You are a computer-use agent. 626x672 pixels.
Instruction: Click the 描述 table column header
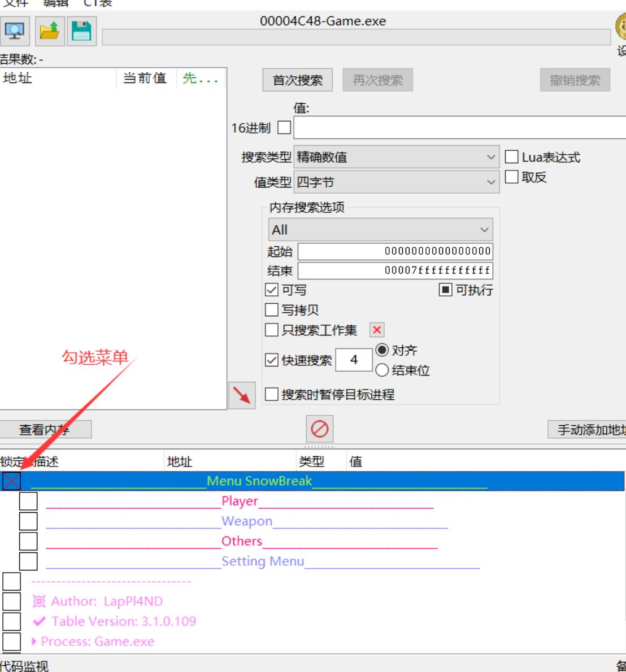pyautogui.click(x=45, y=461)
